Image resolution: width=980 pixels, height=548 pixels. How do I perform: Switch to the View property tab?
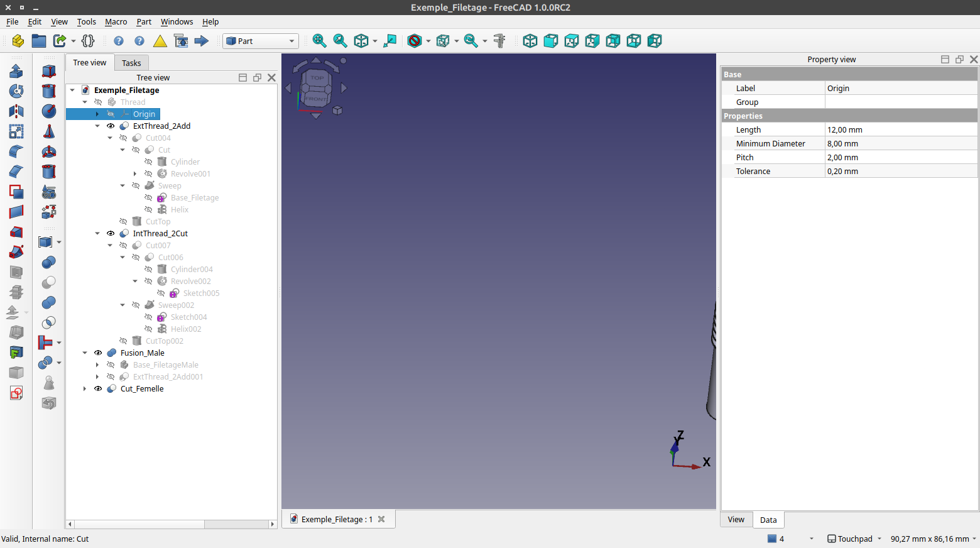(x=736, y=520)
